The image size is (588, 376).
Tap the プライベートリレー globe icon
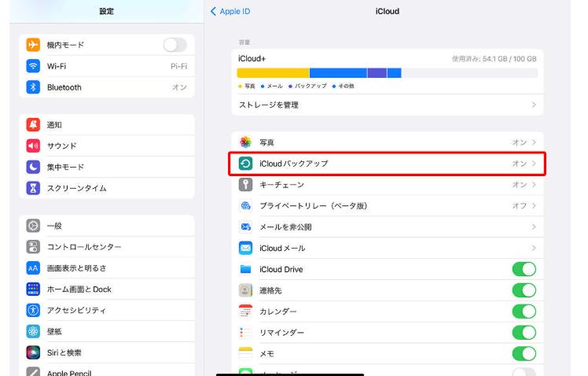tap(245, 205)
